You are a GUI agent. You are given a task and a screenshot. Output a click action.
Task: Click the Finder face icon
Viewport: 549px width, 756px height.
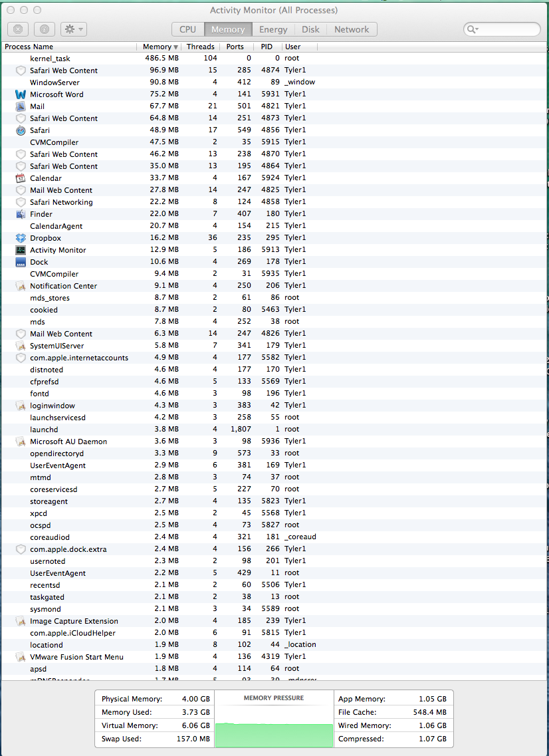coord(20,214)
